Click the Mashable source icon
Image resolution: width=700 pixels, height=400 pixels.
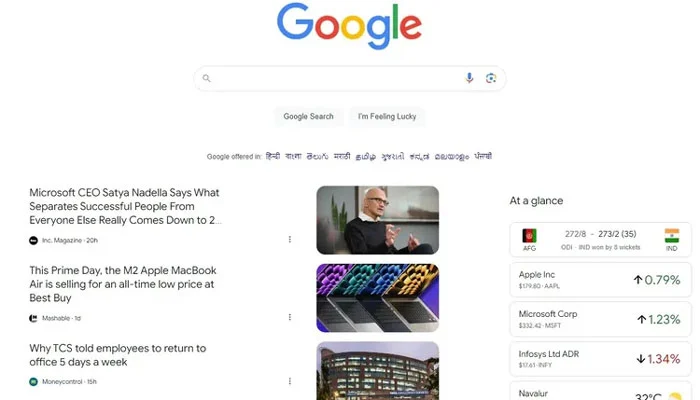tap(33, 318)
